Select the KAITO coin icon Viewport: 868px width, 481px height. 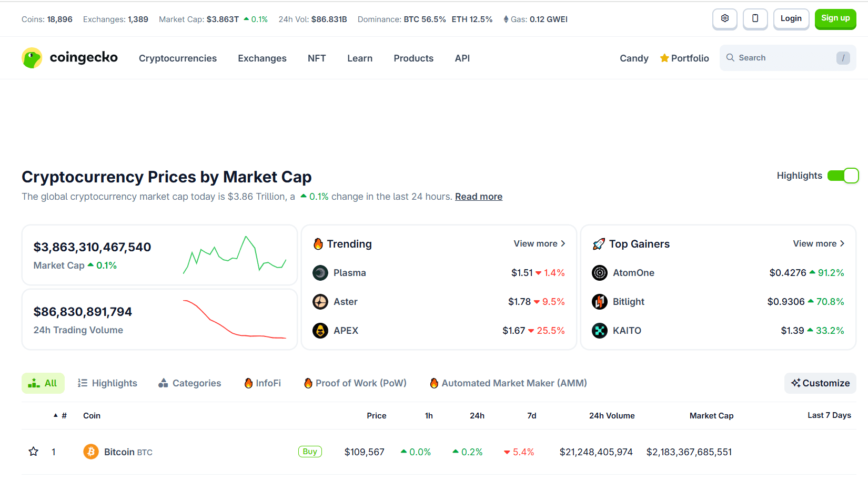(600, 331)
